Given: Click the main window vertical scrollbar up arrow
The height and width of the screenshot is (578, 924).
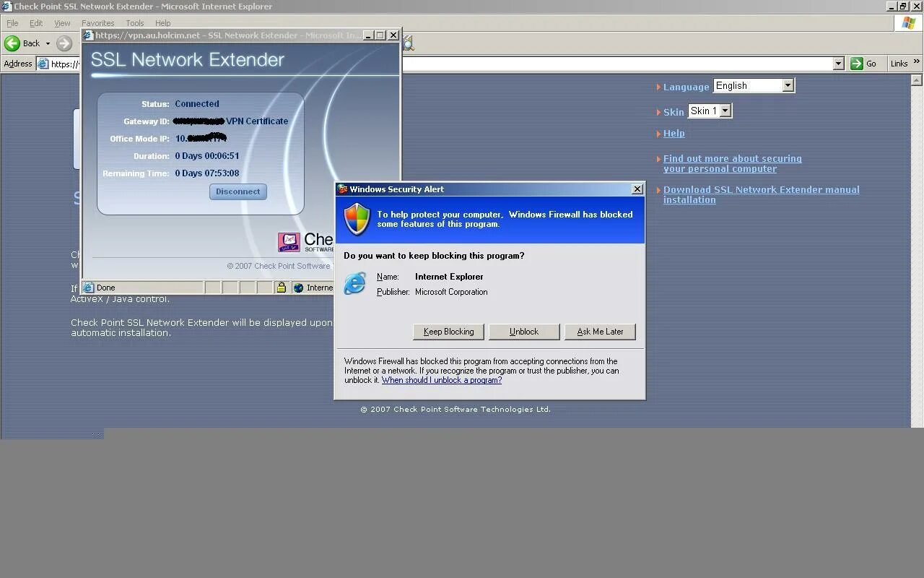Looking at the screenshot, I should 918,80.
